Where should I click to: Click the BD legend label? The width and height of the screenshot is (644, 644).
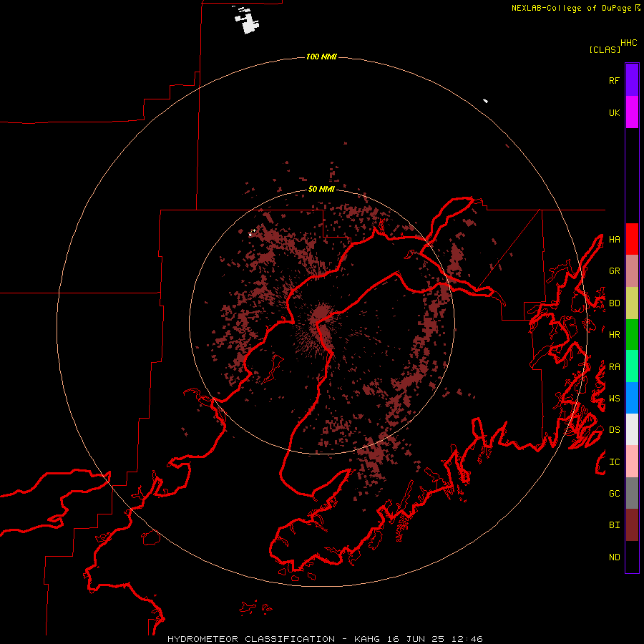coord(614,303)
